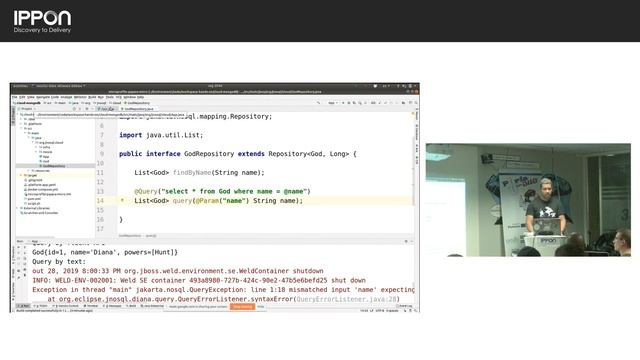Click the orange Stop sharing button
Viewport: 640px width, 360px height.
242,307
